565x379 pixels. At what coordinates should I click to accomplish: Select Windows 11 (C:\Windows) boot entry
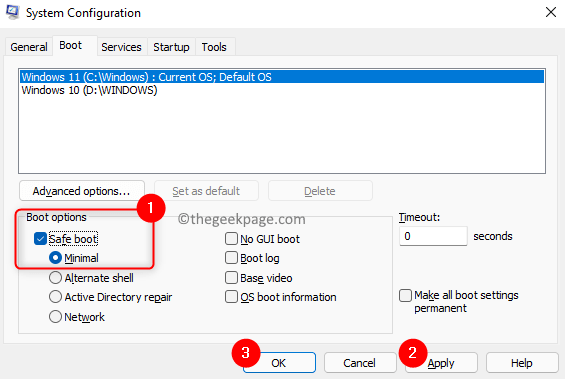click(x=282, y=77)
